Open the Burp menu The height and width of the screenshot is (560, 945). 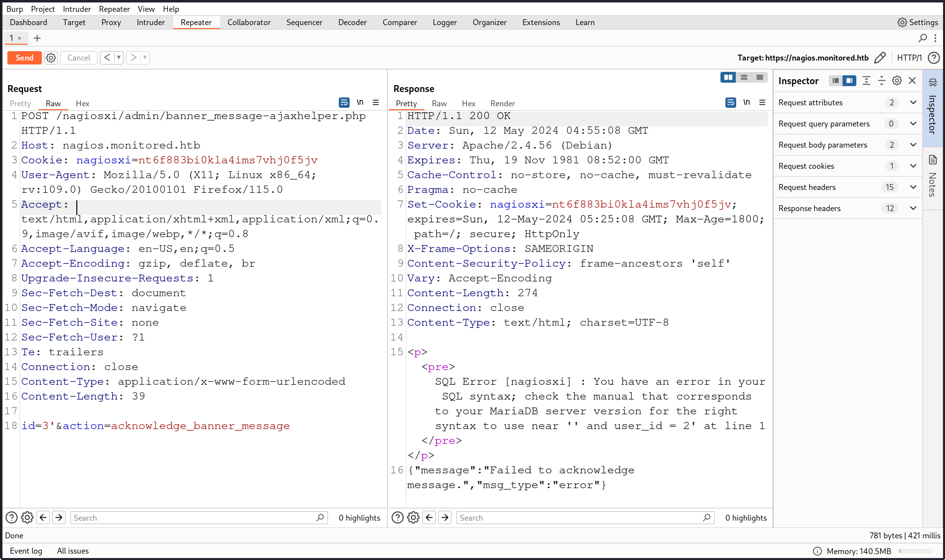[14, 9]
